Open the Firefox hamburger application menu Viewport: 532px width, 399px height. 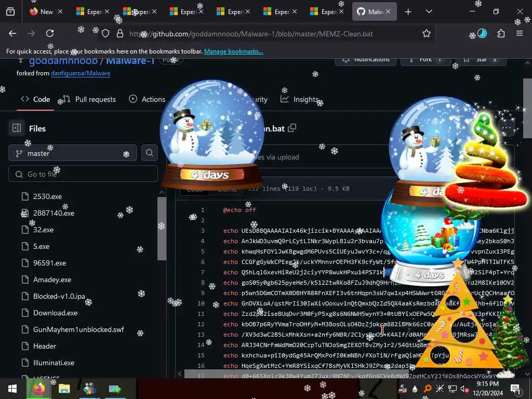(x=520, y=33)
